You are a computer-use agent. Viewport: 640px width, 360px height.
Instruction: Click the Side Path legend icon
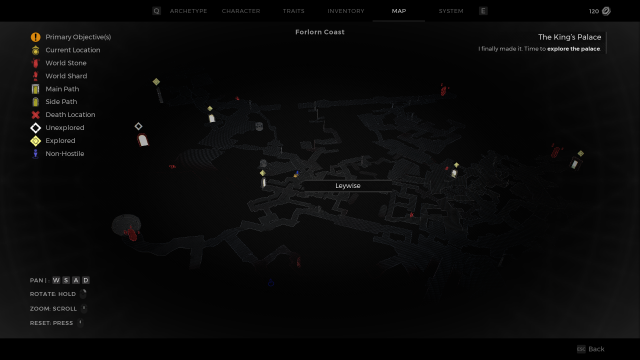click(x=36, y=102)
